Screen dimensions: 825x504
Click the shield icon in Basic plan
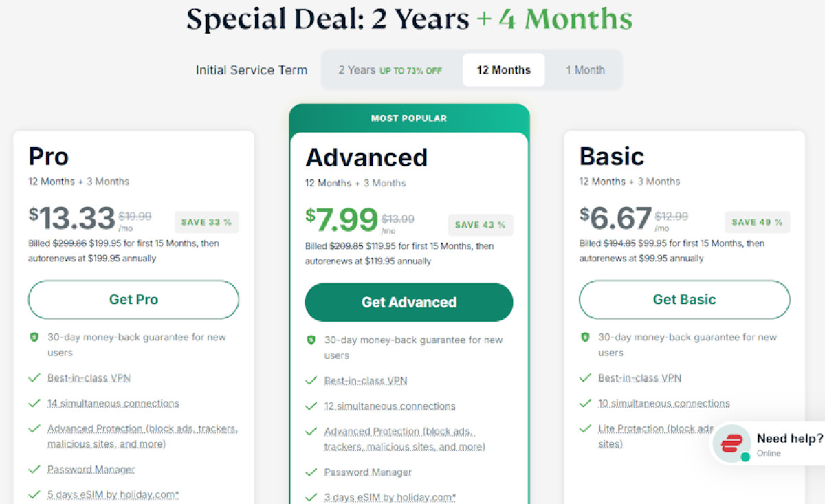tap(585, 338)
